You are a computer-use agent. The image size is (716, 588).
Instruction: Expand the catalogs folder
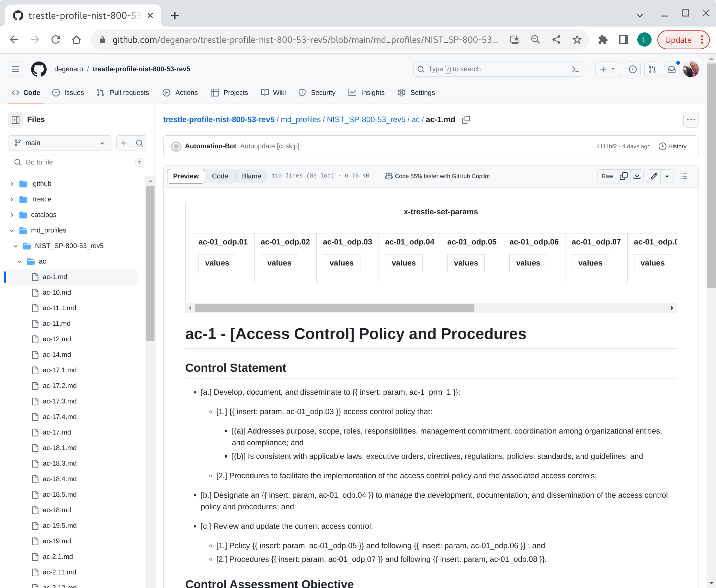click(x=12, y=215)
